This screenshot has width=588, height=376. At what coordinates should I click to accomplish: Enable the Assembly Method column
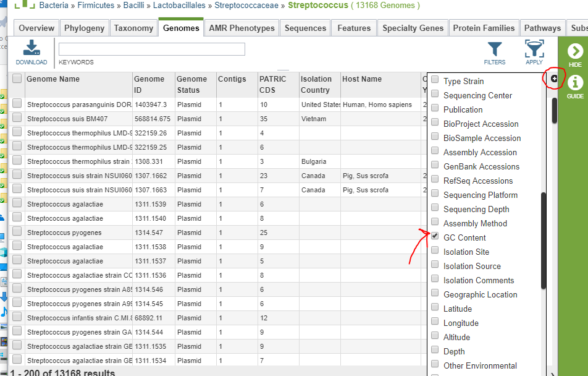point(435,221)
